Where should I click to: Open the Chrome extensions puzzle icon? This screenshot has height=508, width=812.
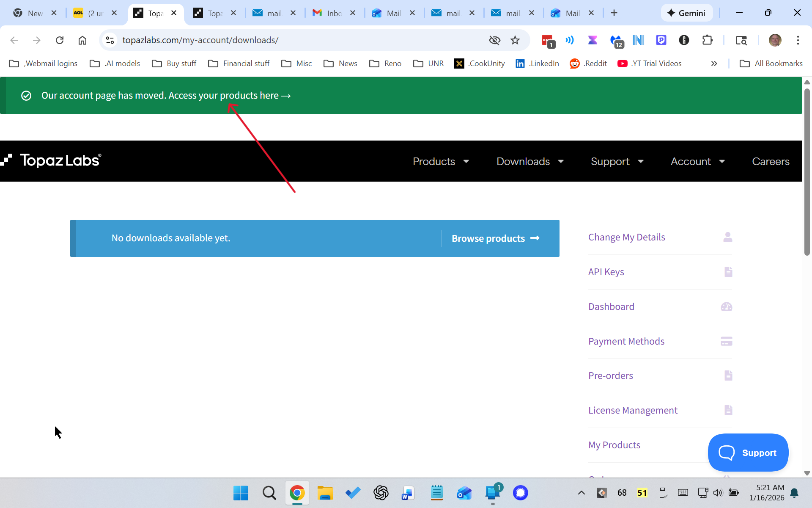coord(707,40)
